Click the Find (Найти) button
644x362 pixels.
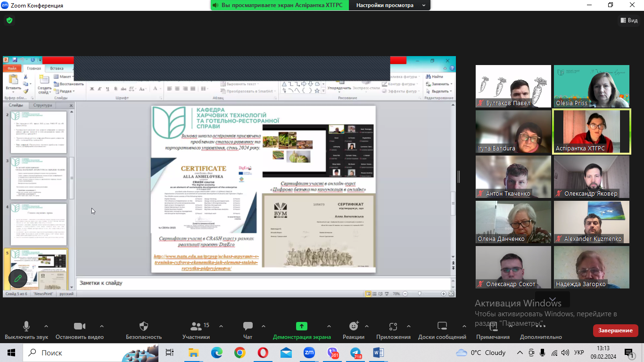coord(434,76)
